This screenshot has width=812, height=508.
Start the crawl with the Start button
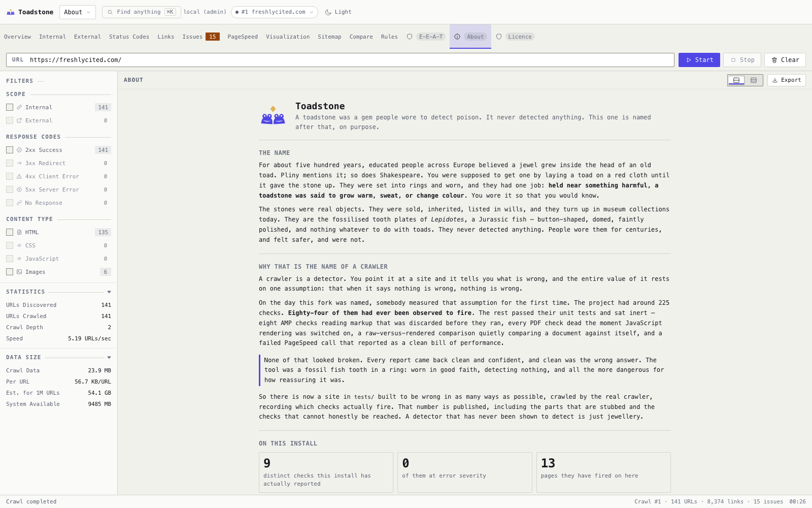[x=699, y=60]
